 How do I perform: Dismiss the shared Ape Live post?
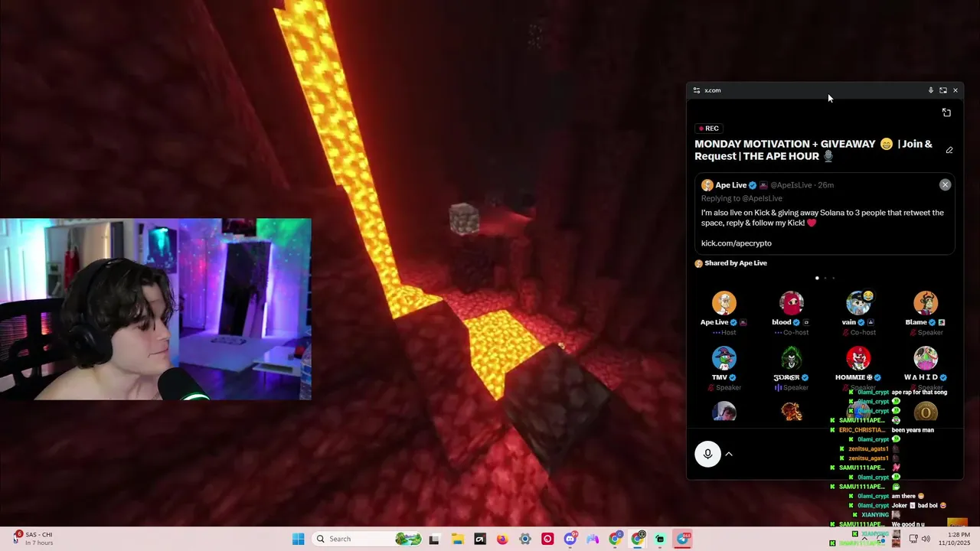coord(945,184)
